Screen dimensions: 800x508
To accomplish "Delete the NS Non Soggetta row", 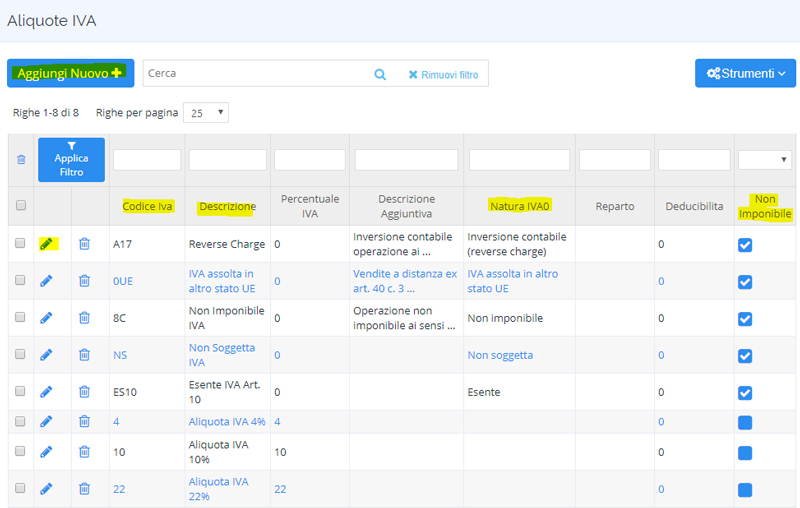I will [x=84, y=355].
